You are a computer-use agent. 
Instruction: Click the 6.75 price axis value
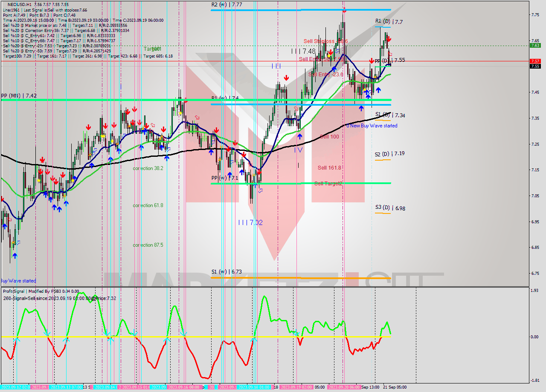click(536, 273)
